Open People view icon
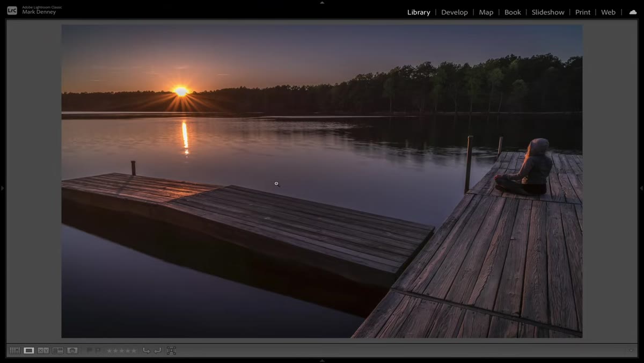 (x=72, y=351)
